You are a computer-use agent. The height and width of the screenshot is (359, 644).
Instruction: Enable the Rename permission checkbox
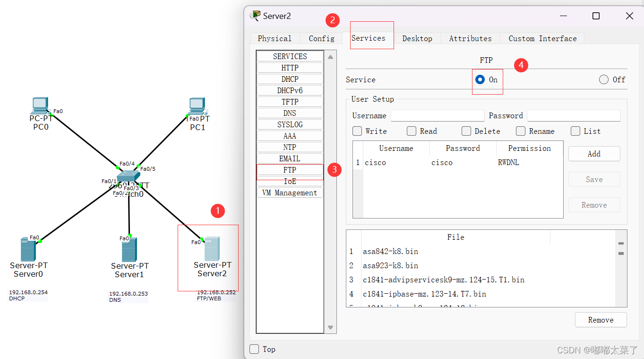click(521, 131)
